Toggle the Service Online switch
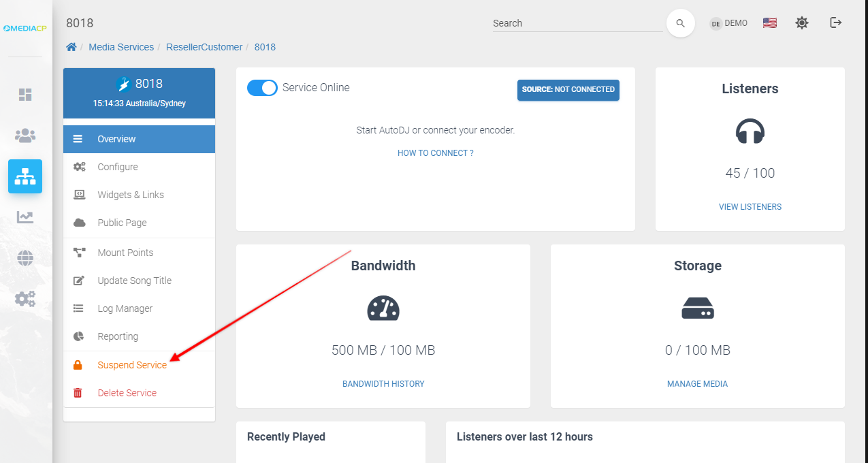The height and width of the screenshot is (463, 868). coord(262,88)
